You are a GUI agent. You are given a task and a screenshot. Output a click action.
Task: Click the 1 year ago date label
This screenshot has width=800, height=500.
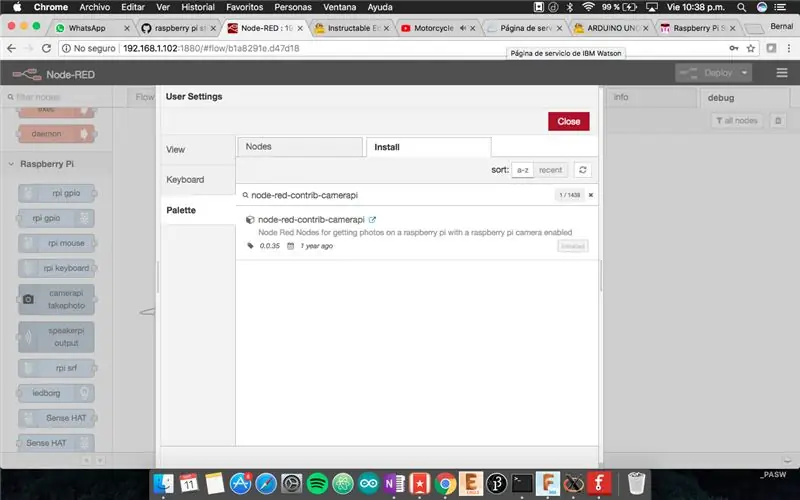(x=316, y=246)
